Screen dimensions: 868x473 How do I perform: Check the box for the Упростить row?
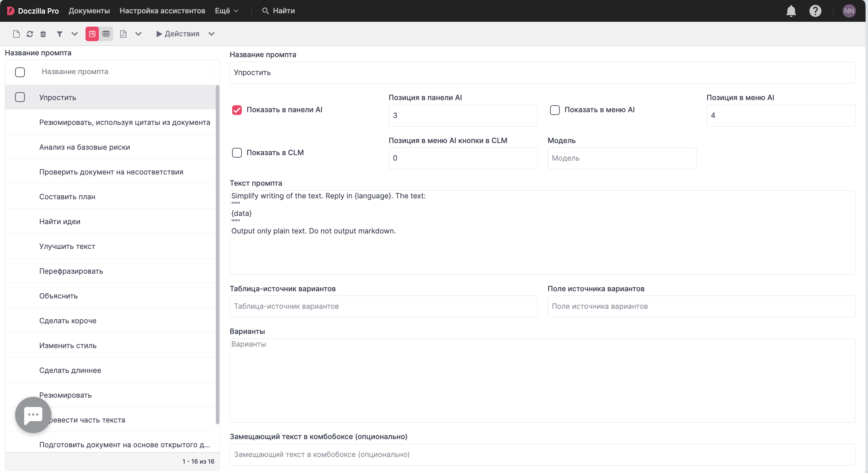click(x=20, y=97)
